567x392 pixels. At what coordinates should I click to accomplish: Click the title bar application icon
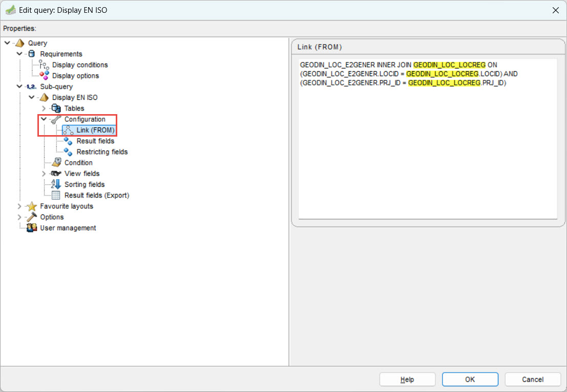[x=10, y=10]
